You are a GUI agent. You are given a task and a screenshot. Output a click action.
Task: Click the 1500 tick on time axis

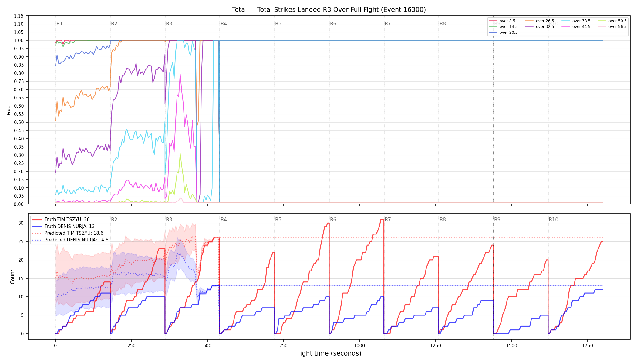pos(512,345)
